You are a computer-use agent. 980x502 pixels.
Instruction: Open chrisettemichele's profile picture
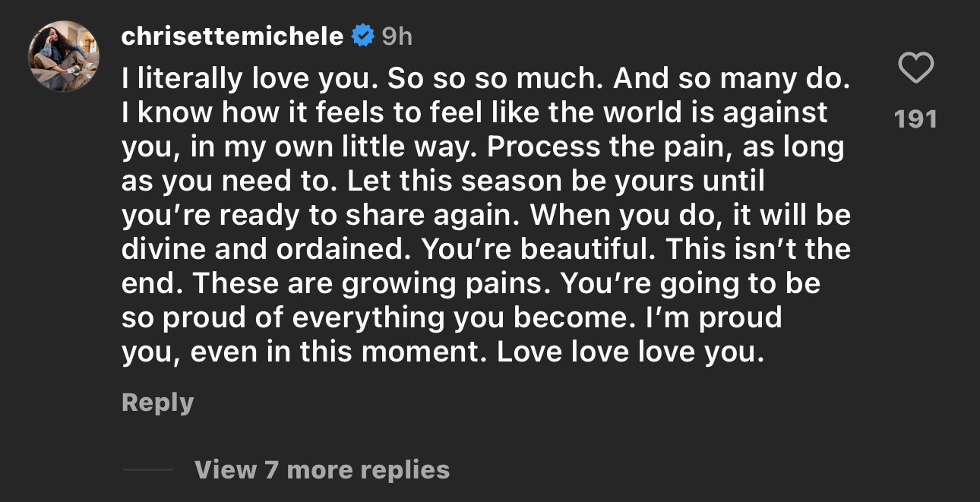64,56
